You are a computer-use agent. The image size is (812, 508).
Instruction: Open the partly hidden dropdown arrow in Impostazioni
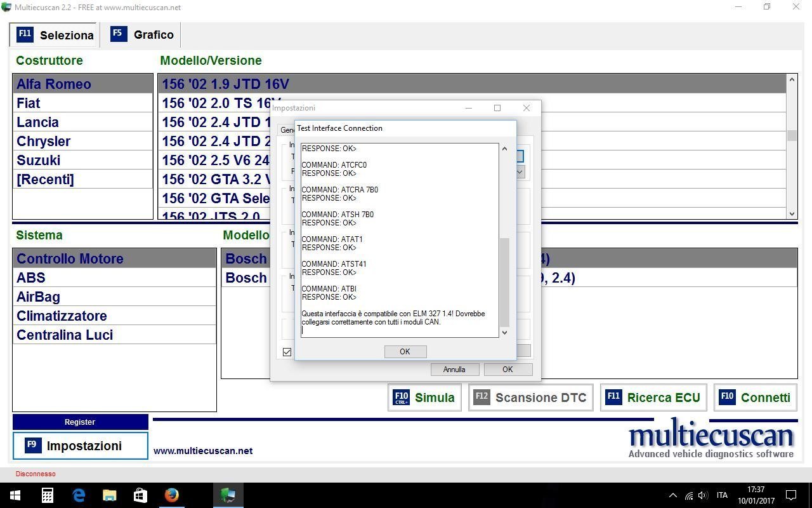(x=520, y=171)
